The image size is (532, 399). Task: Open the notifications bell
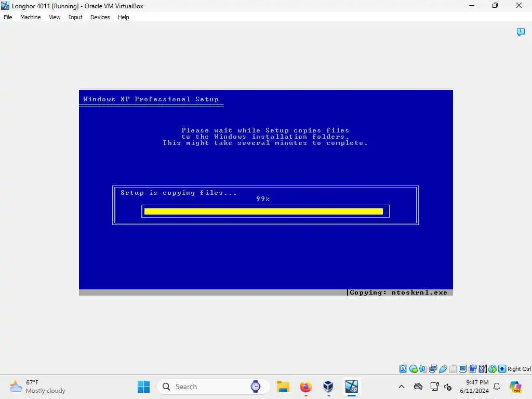point(497,387)
